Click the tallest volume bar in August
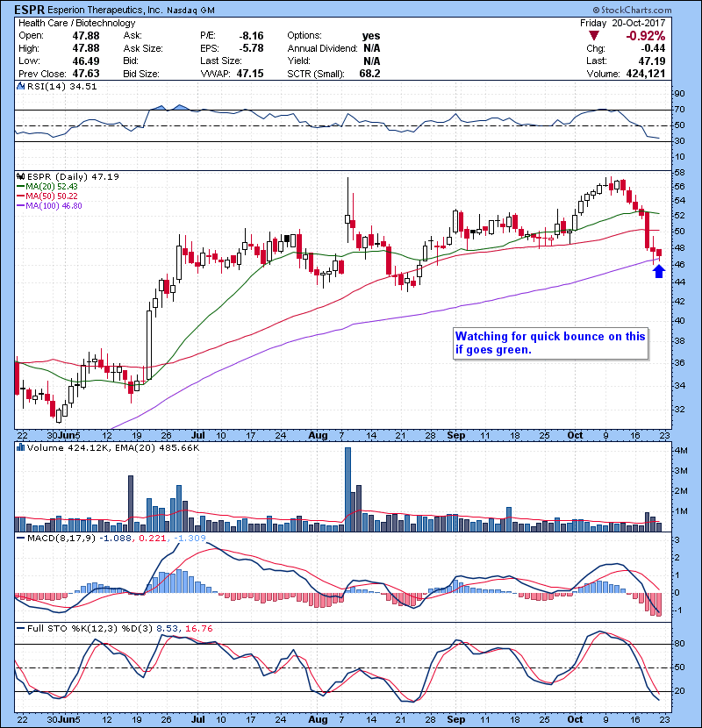This screenshot has width=702, height=728. click(347, 489)
